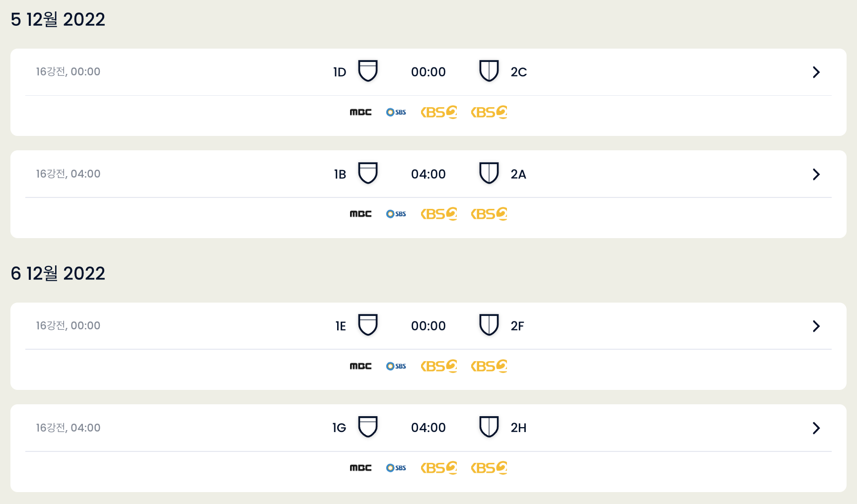Select the 1D team shield icon
Viewport: 857px width, 504px height.
(x=368, y=71)
